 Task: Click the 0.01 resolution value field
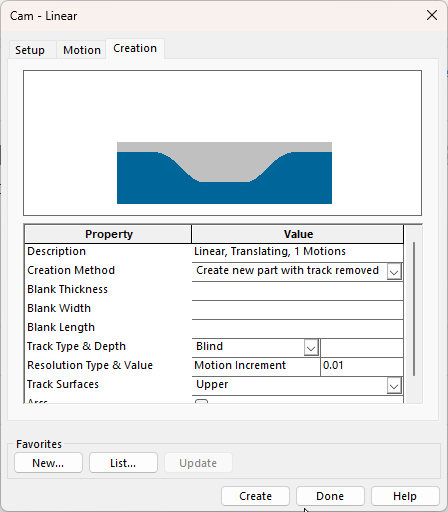tap(362, 367)
